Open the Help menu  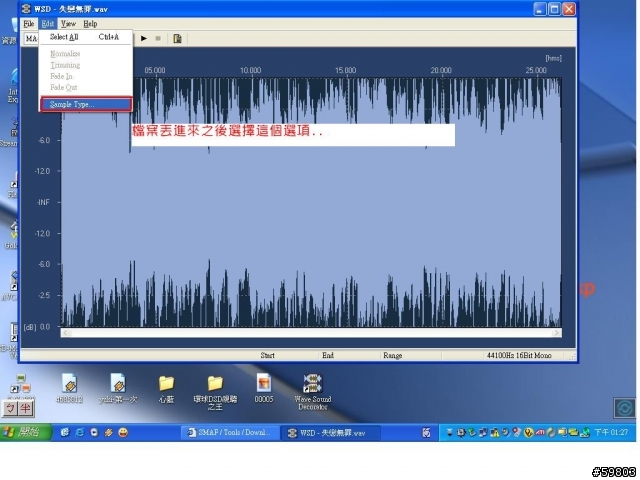[x=90, y=23]
